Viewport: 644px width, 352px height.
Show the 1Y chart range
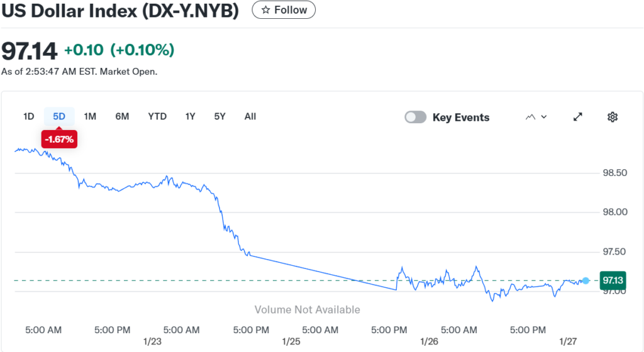(x=190, y=116)
